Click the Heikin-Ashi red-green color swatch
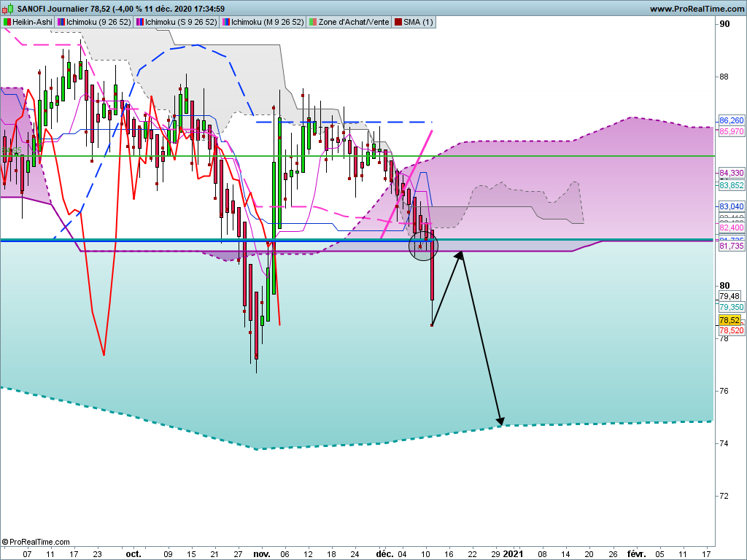The height and width of the screenshot is (560, 747). coord(7,22)
